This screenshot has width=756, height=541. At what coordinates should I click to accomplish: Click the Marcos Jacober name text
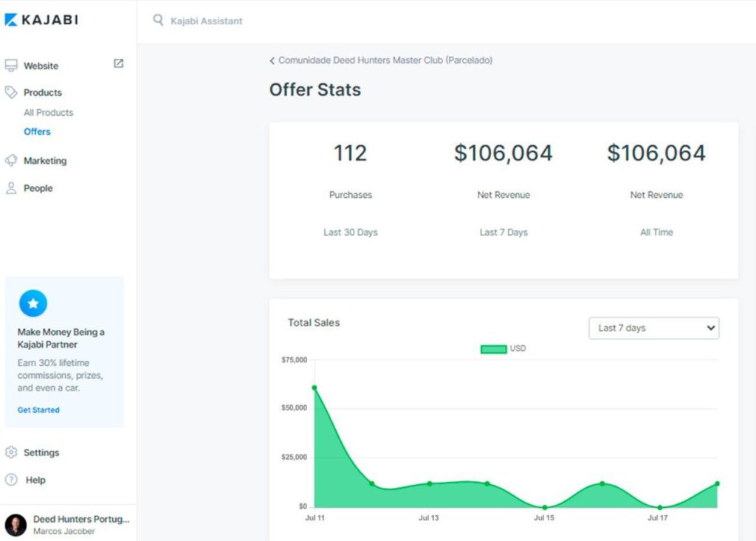(x=64, y=531)
